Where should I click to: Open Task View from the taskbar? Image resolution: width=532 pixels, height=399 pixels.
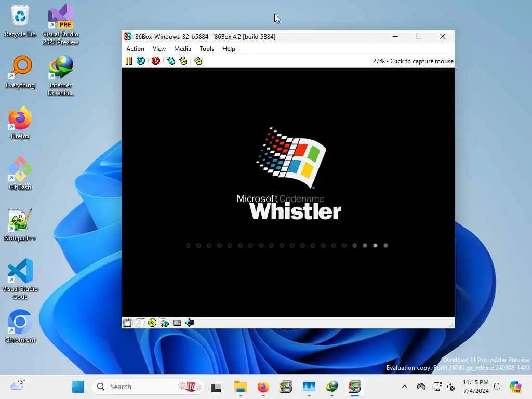tap(216, 387)
